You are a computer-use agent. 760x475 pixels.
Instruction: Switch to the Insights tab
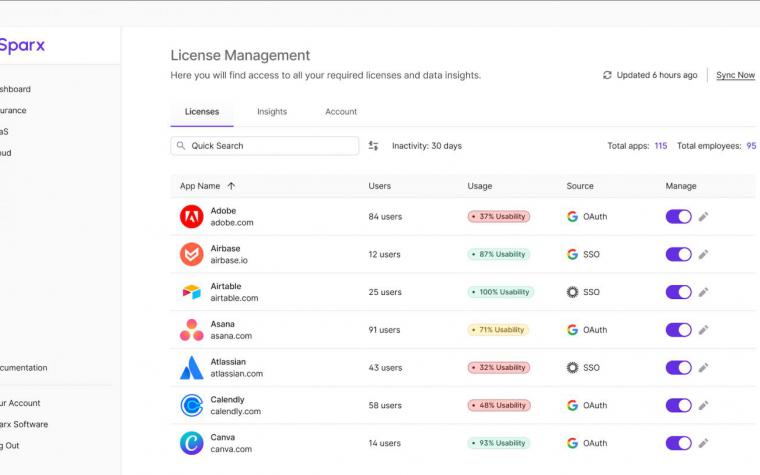tap(272, 111)
